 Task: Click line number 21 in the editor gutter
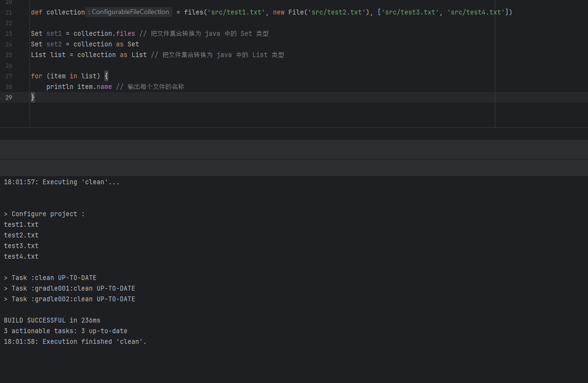[x=9, y=12]
